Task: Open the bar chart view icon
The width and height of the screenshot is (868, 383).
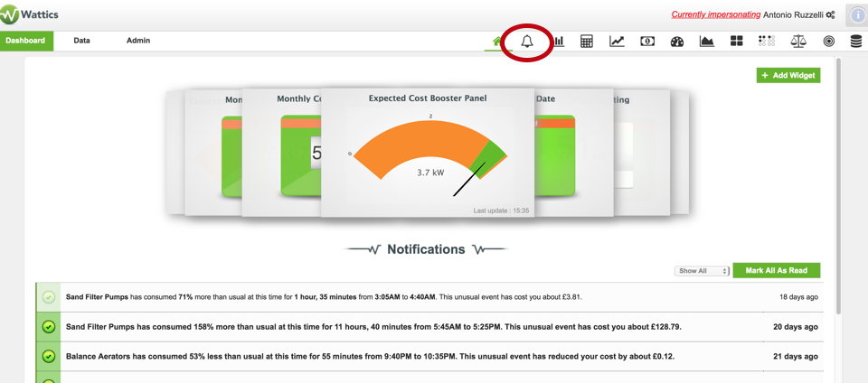Action: click(x=560, y=41)
